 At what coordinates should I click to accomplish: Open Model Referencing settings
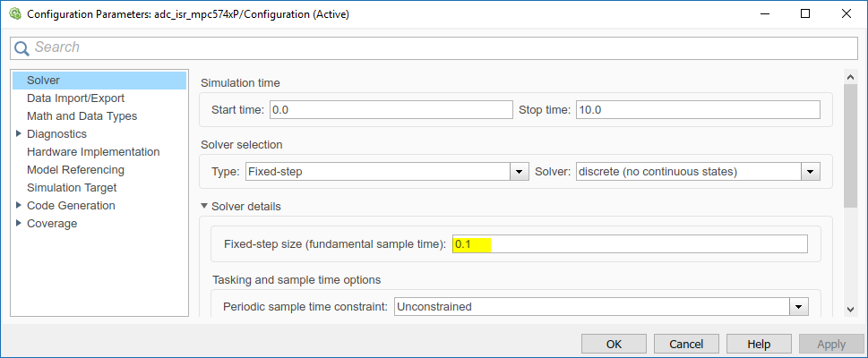click(x=75, y=170)
